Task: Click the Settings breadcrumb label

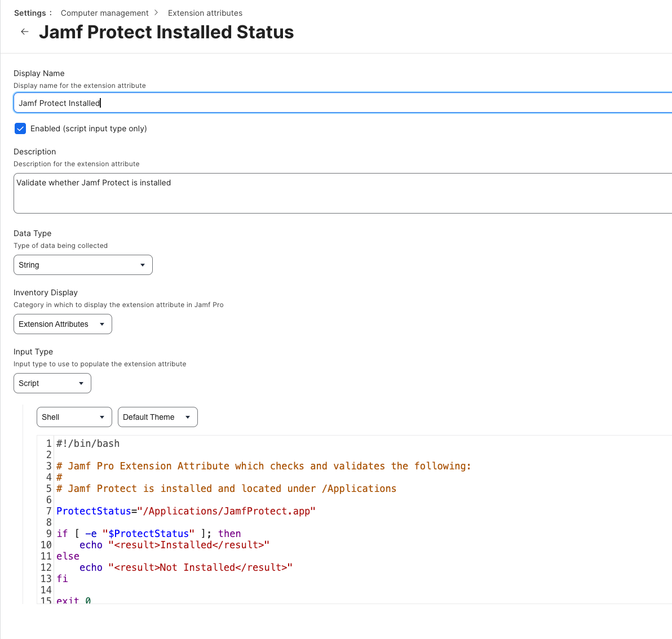Action: pos(30,13)
